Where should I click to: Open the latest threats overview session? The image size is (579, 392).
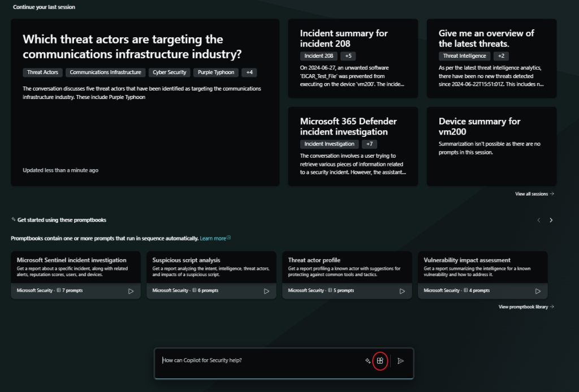(x=491, y=58)
